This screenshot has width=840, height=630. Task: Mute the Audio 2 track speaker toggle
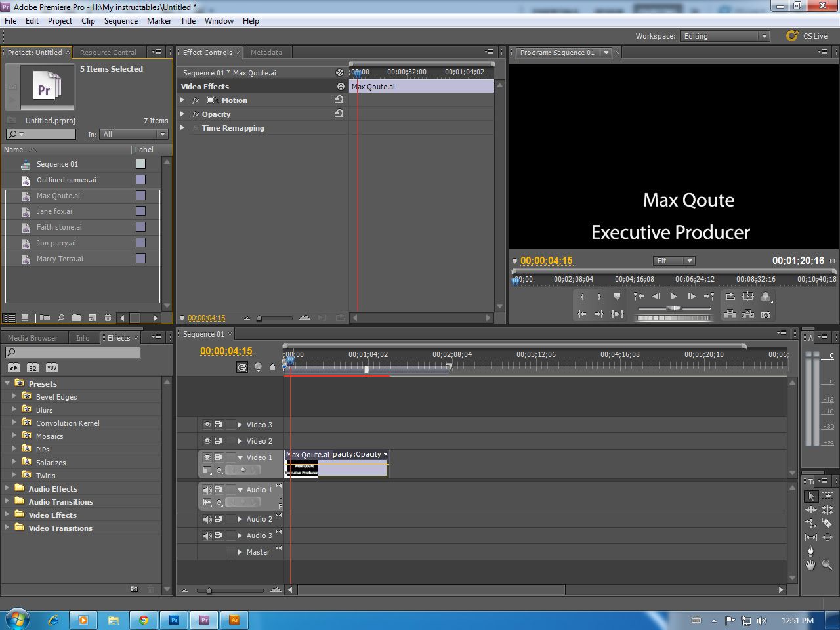coord(207,519)
